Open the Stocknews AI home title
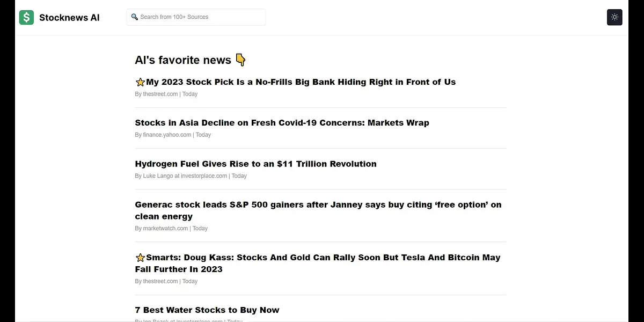The image size is (644, 322). [69, 18]
